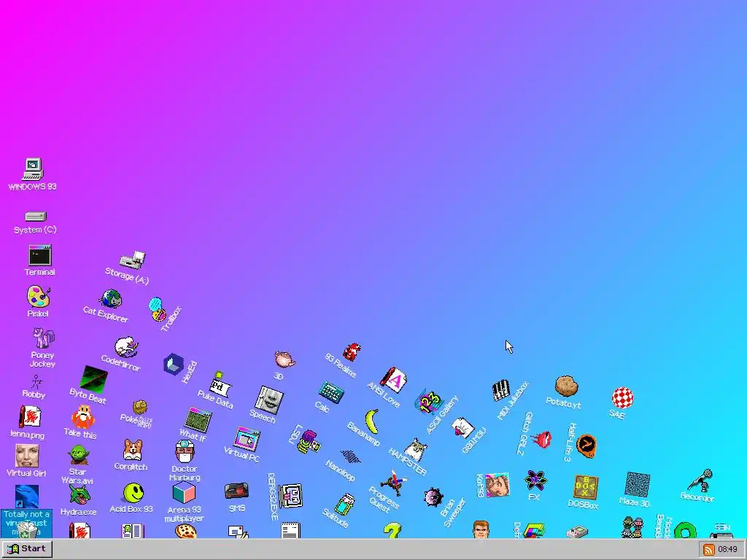Open the HAMPSTER icon

coord(415,449)
